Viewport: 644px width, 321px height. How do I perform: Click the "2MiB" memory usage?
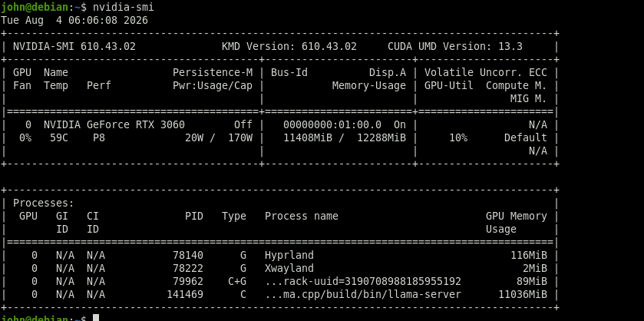coord(535,269)
